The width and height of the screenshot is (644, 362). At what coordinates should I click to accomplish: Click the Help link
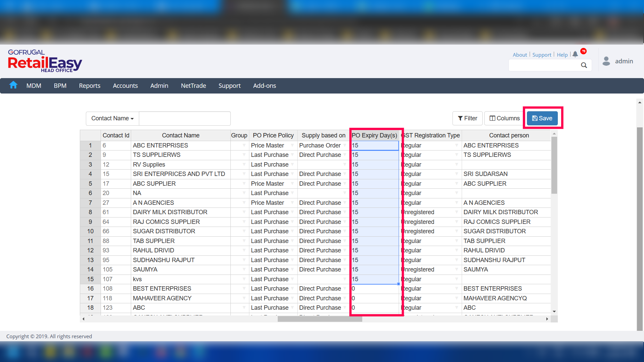(x=562, y=55)
